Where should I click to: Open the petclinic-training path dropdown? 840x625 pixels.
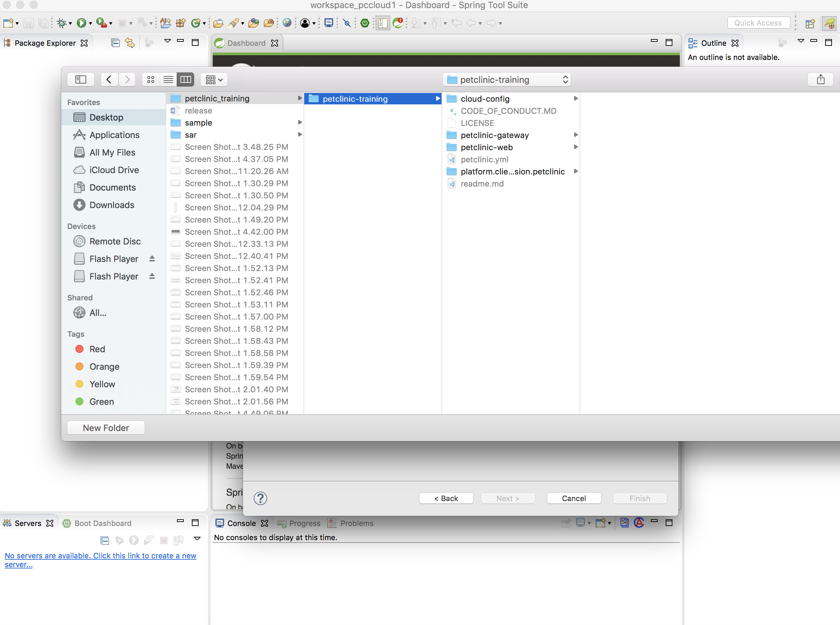click(x=506, y=79)
